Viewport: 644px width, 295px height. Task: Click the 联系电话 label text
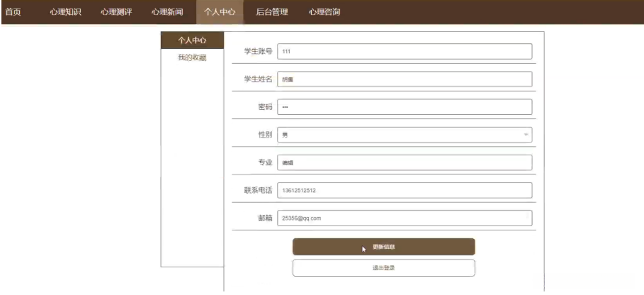point(259,190)
